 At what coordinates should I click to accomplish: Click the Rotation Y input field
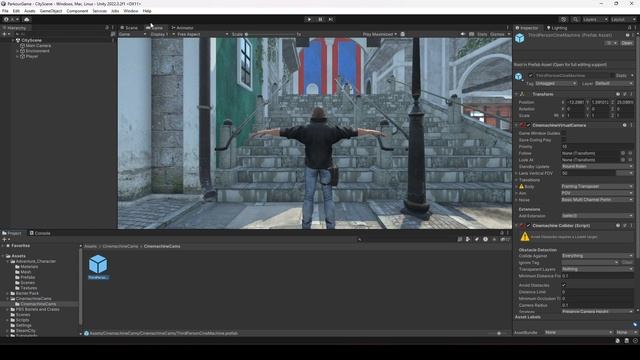pyautogui.click(x=601, y=109)
